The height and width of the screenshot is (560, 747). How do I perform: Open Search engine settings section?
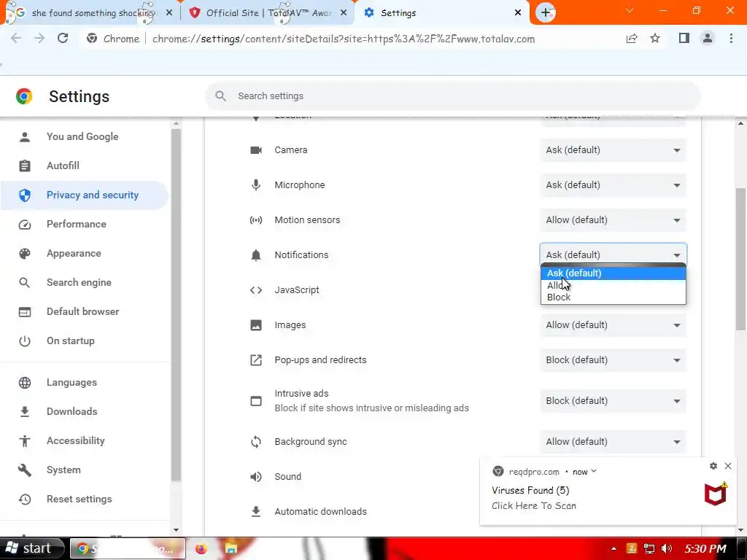pos(79,282)
